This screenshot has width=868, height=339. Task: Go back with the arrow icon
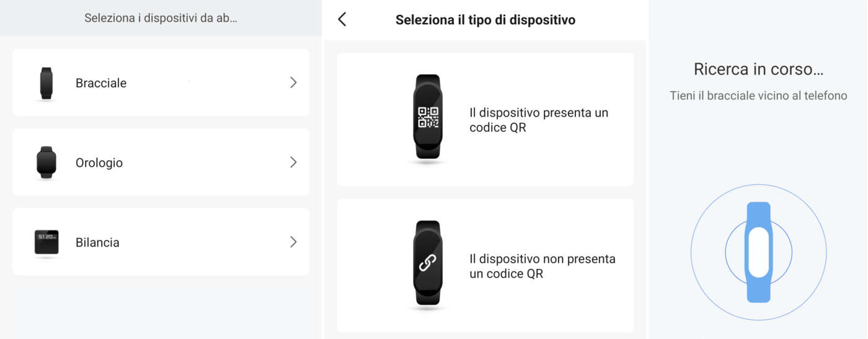point(342,19)
